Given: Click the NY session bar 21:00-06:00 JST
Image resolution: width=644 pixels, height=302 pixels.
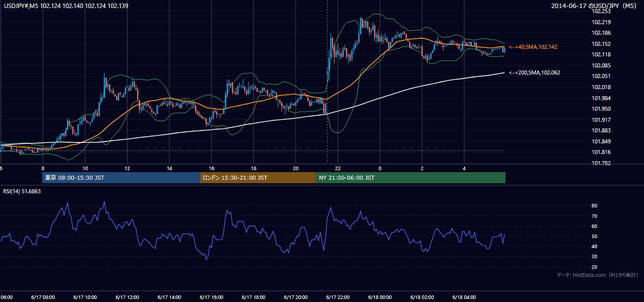Looking at the screenshot, I should click(x=411, y=178).
